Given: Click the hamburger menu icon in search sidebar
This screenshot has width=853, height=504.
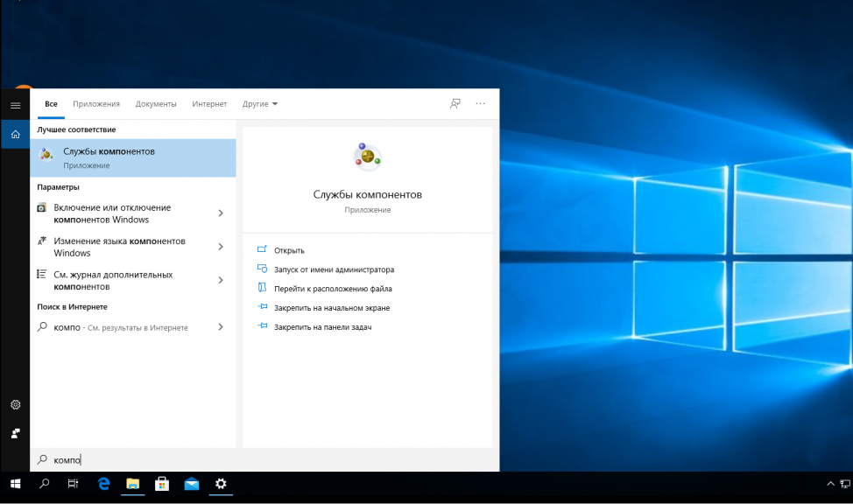Looking at the screenshot, I should click(x=15, y=105).
